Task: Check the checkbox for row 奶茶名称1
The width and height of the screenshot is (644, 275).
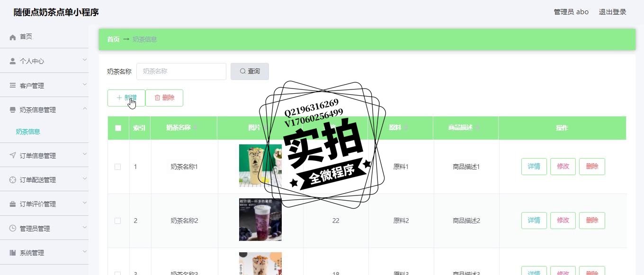Action: tap(117, 167)
